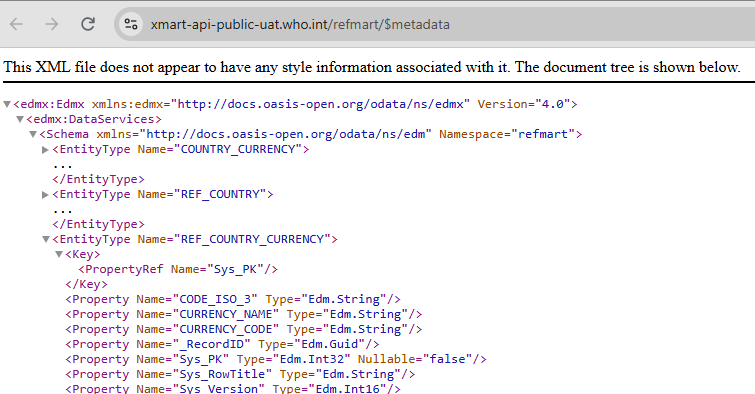Click the address bar URL text
This screenshot has width=755, height=394.
(x=300, y=25)
